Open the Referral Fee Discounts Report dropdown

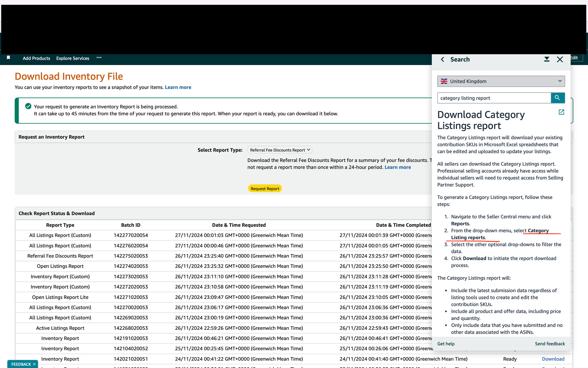280,150
